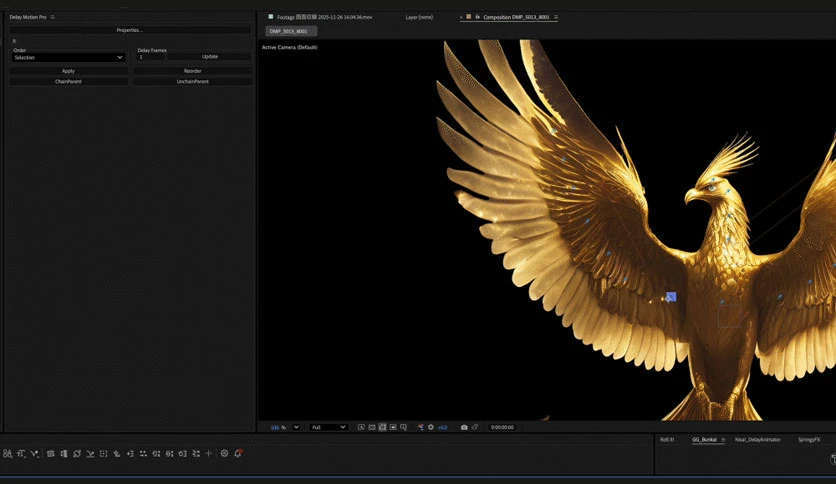Click the Apply button
The image size is (836, 484).
tap(68, 71)
